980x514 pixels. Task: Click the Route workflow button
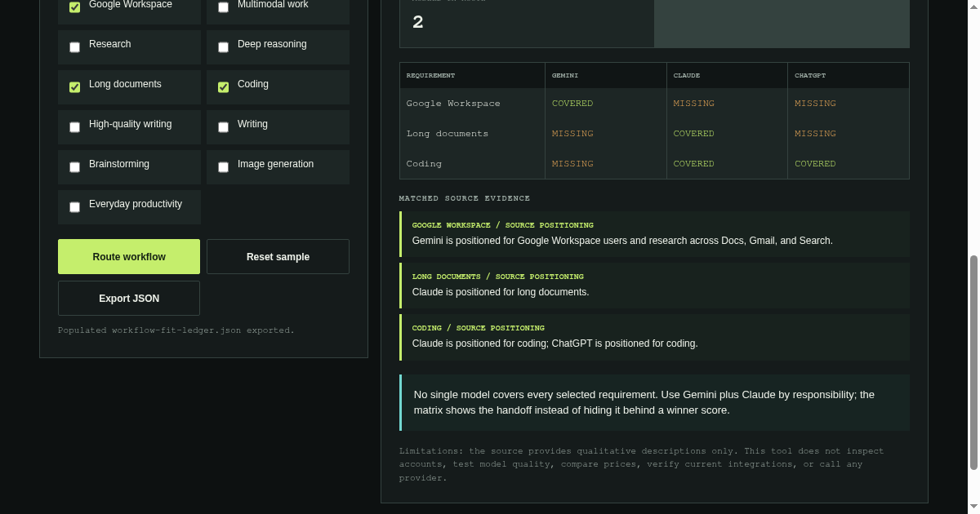129,256
